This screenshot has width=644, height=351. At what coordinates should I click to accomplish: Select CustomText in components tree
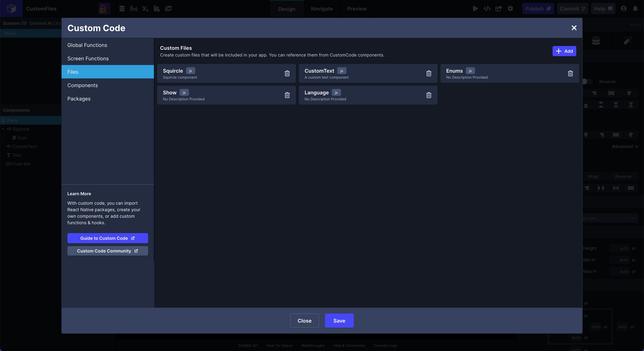point(24,147)
